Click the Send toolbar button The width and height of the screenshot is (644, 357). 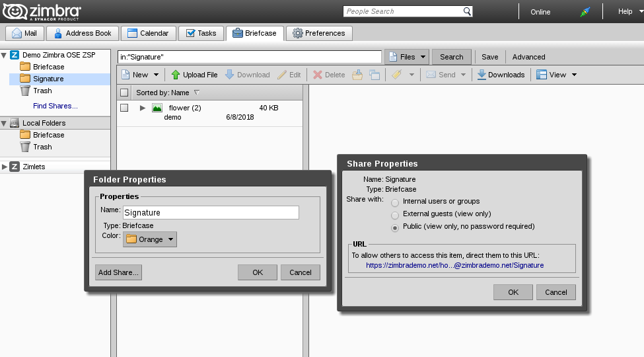(x=441, y=75)
